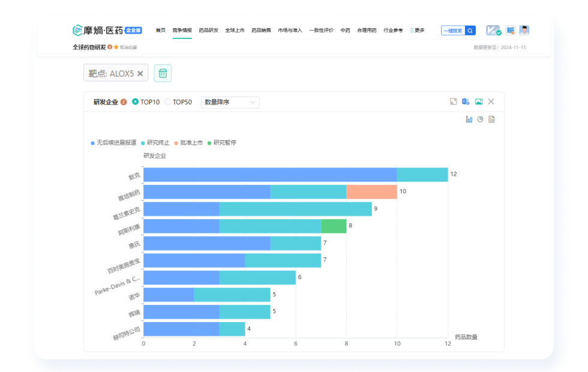The width and height of the screenshot is (588, 372).
Task: Open the user avatar profile
Action: pyautogui.click(x=524, y=30)
